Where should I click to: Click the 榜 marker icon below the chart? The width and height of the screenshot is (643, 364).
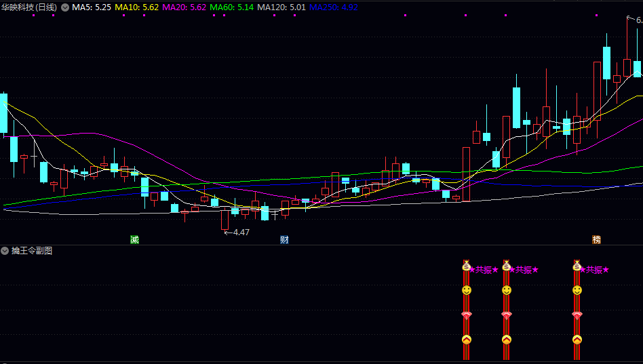pos(596,240)
